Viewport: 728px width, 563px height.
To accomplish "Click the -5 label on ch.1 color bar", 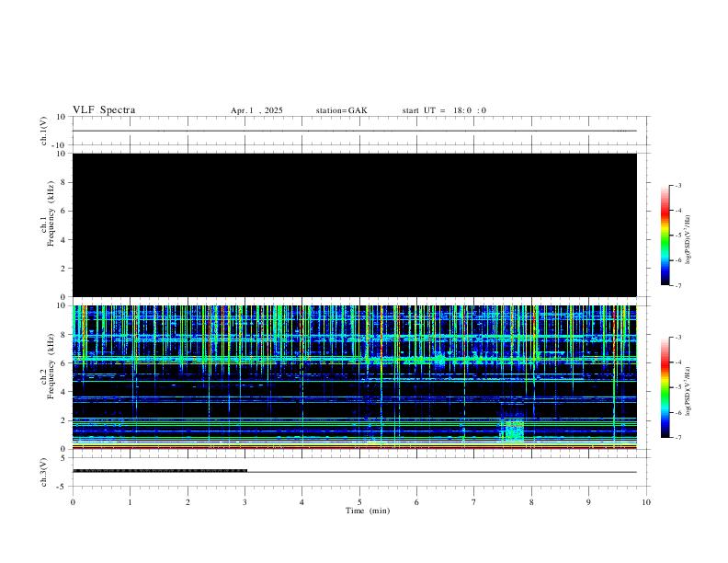I will 678,236.
